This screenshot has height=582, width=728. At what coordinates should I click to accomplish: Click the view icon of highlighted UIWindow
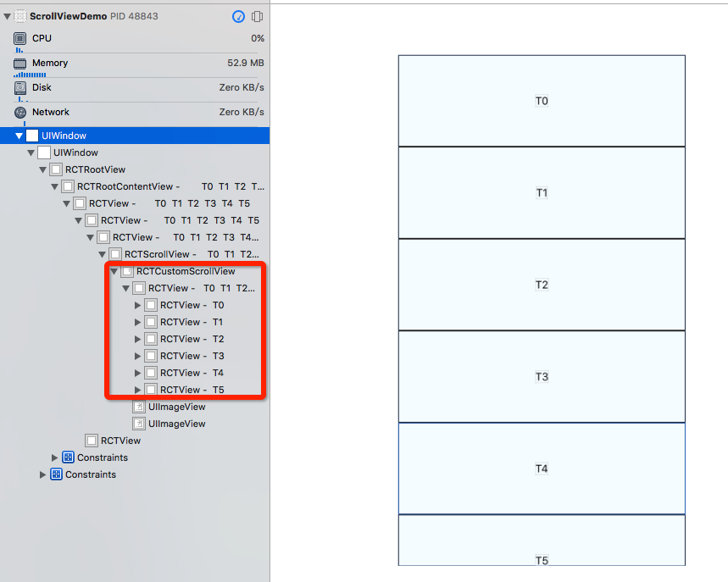point(32,136)
